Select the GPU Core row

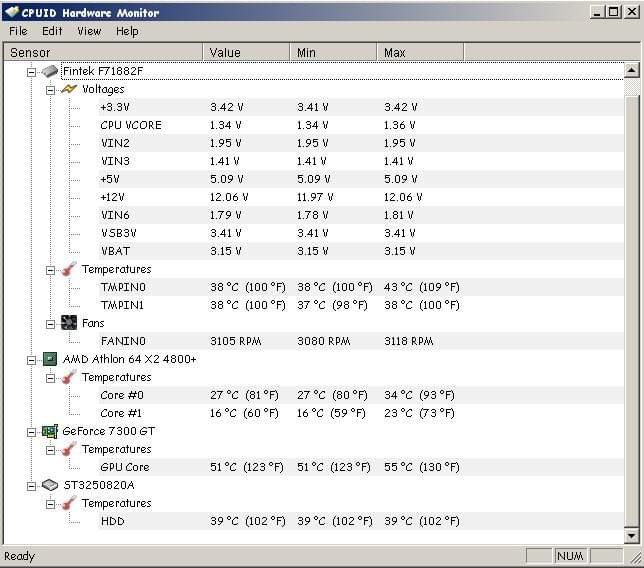[x=361, y=467]
